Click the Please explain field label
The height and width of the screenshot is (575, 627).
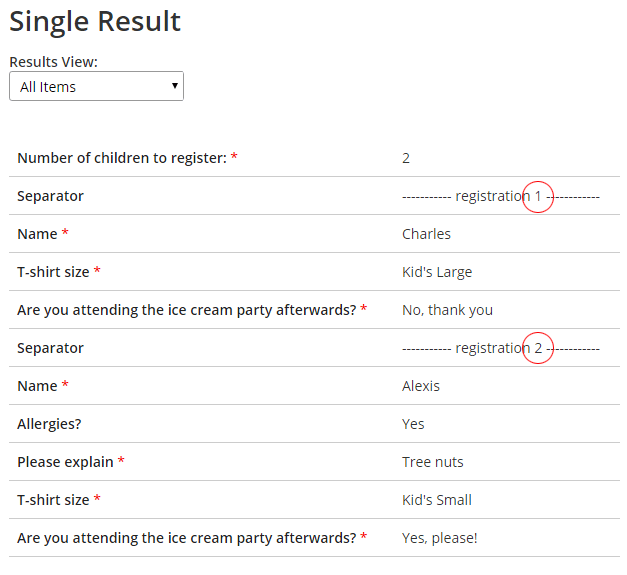point(64,462)
